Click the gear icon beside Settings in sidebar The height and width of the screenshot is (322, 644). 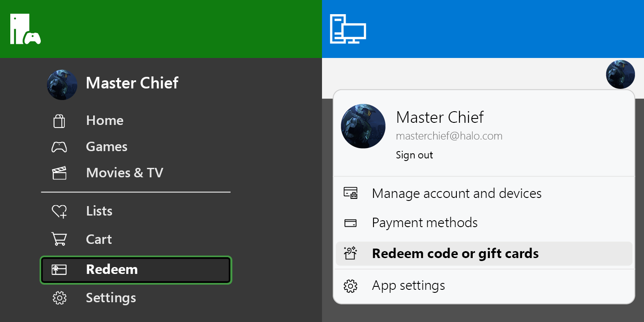(x=59, y=298)
